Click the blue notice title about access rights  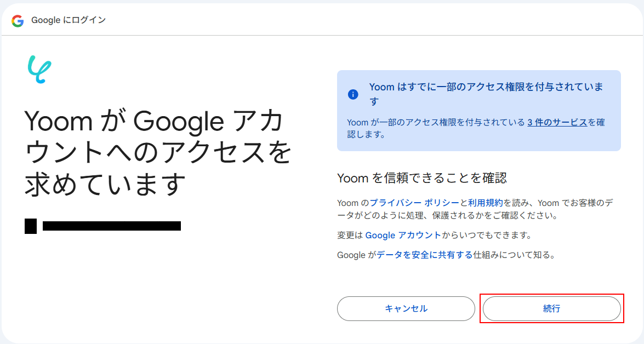pos(486,94)
